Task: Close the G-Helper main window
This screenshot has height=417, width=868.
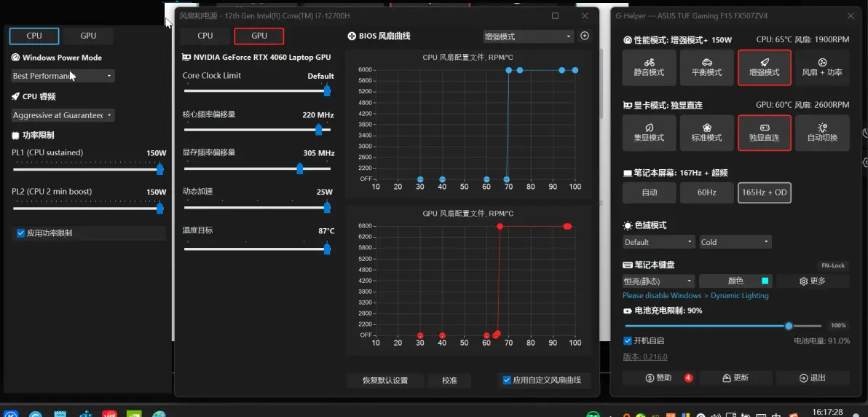Action: [x=851, y=16]
